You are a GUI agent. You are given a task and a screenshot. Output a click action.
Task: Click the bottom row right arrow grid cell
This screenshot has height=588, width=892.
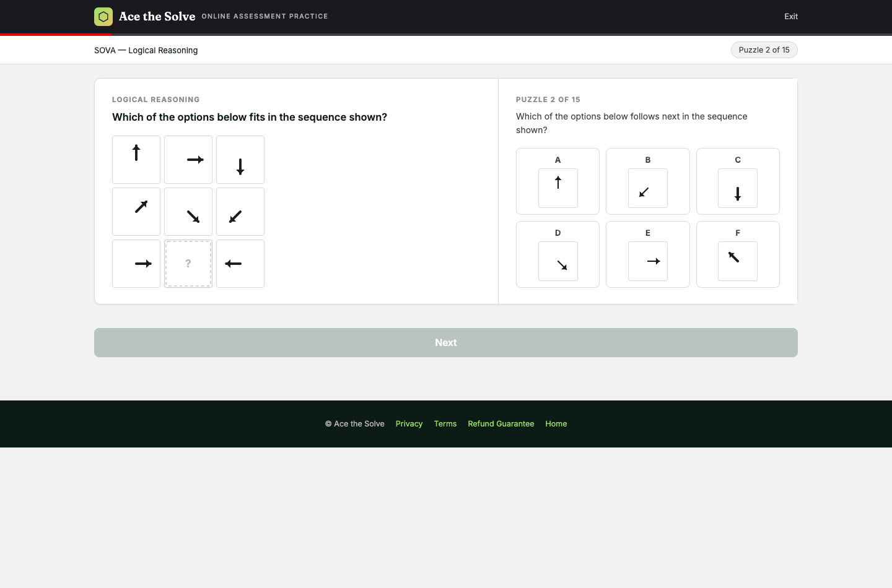pos(136,264)
